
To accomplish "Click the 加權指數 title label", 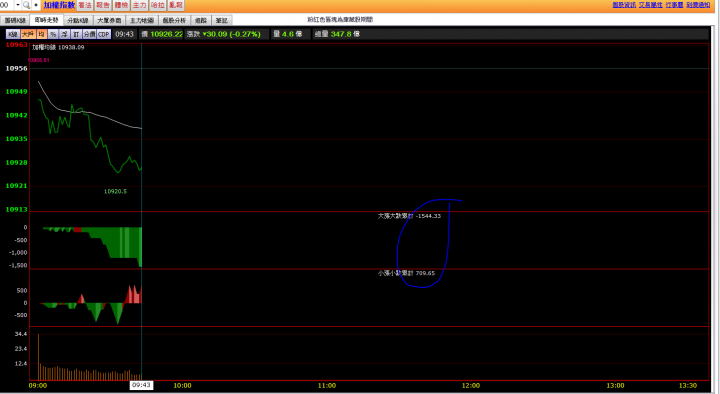I will click(59, 5).
